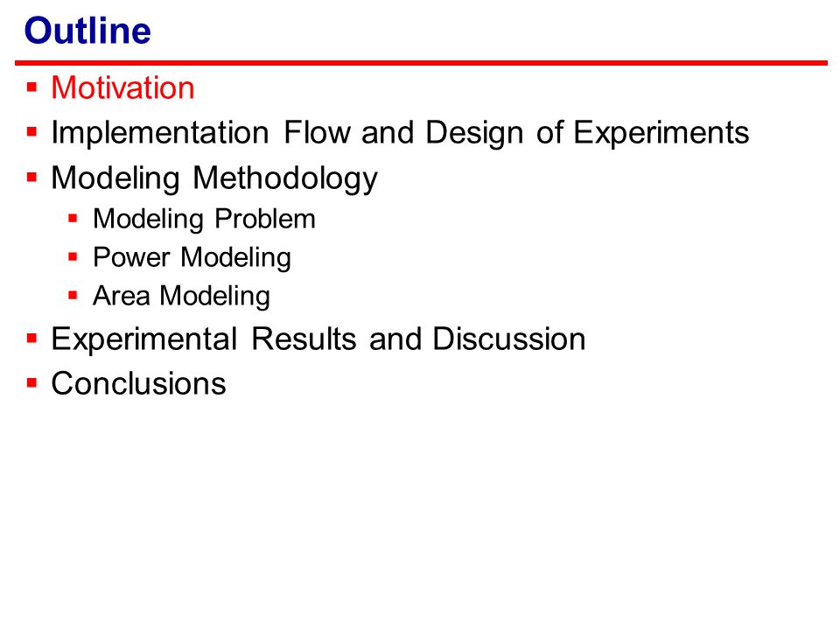Click the bullet beside Modeling Methodology

[31, 177]
